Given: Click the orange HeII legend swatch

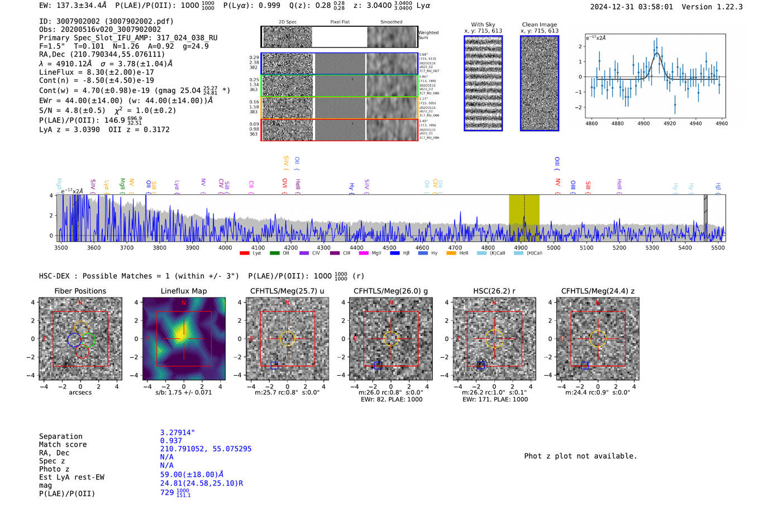Looking at the screenshot, I should [x=451, y=253].
